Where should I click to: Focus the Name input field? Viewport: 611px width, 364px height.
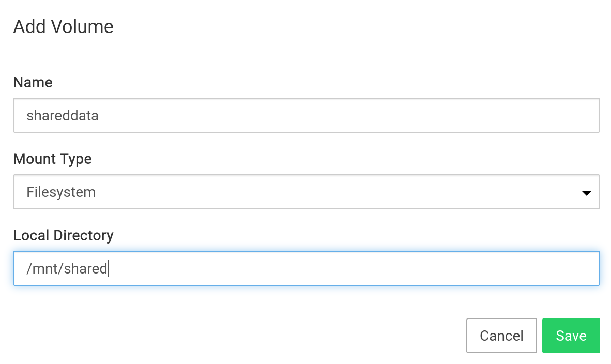point(306,115)
